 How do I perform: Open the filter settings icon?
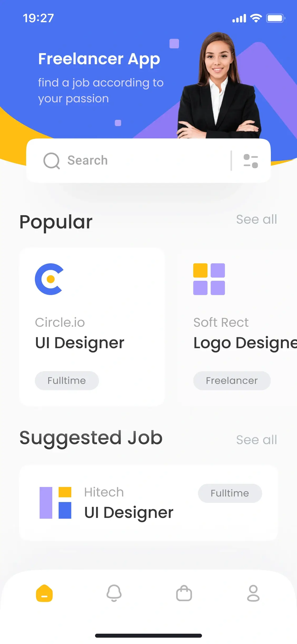(251, 161)
